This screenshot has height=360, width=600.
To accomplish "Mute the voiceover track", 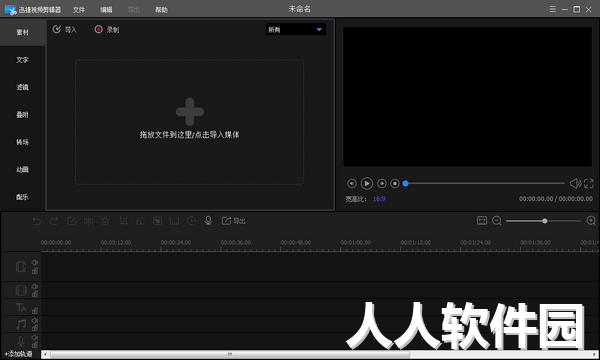I will pyautogui.click(x=34, y=337).
